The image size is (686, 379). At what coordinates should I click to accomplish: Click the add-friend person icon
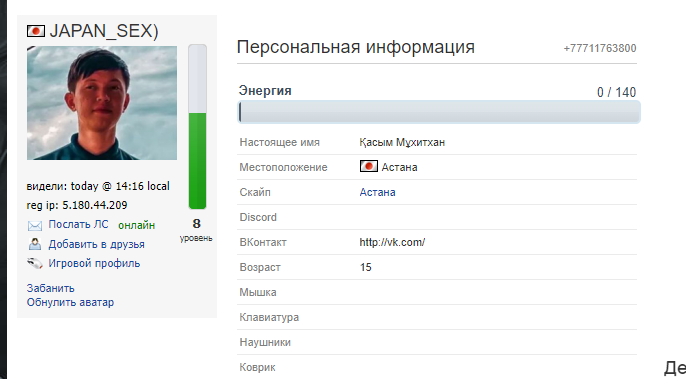[x=35, y=244]
